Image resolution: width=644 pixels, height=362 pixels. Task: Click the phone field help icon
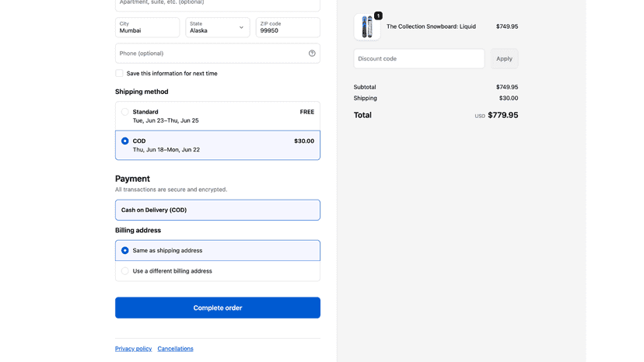312,54
